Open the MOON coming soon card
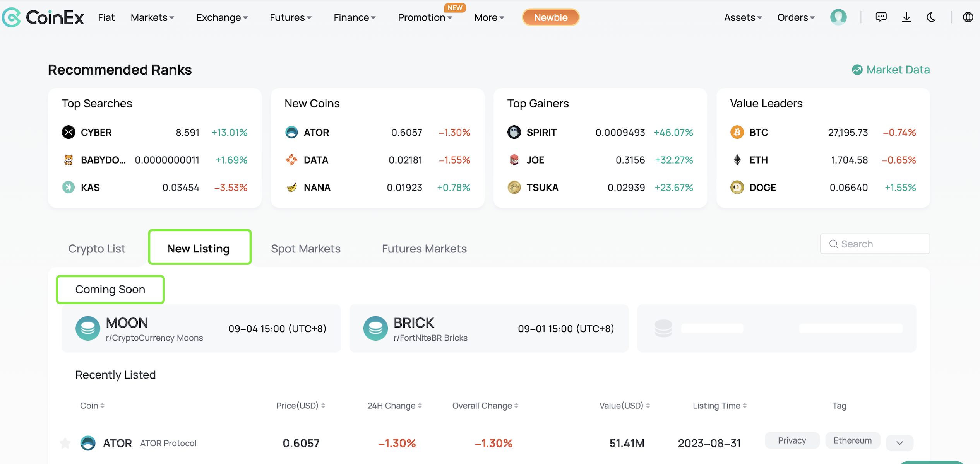 click(201, 328)
